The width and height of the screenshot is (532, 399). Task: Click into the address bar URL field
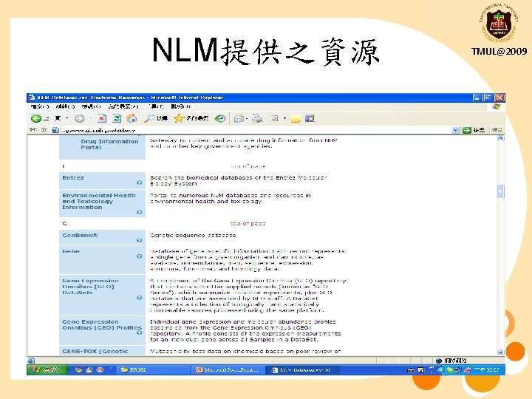tap(251, 130)
